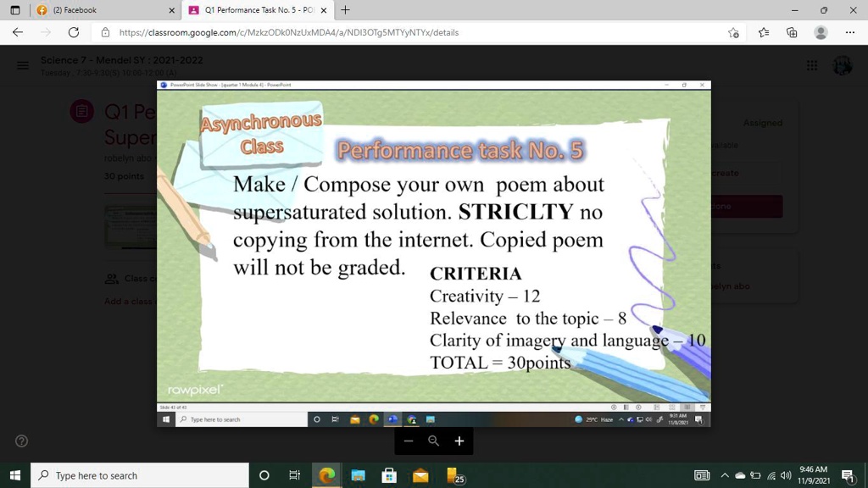868x488 pixels.
Task: Open the volume control in tray
Action: (786, 475)
